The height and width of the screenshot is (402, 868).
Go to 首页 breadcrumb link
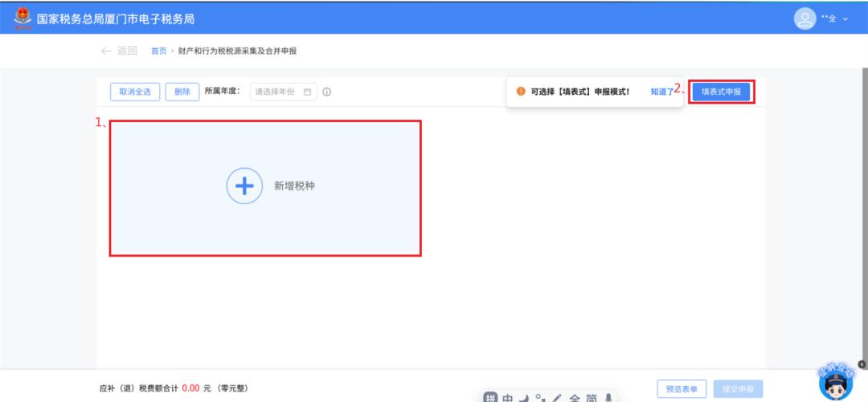click(159, 51)
